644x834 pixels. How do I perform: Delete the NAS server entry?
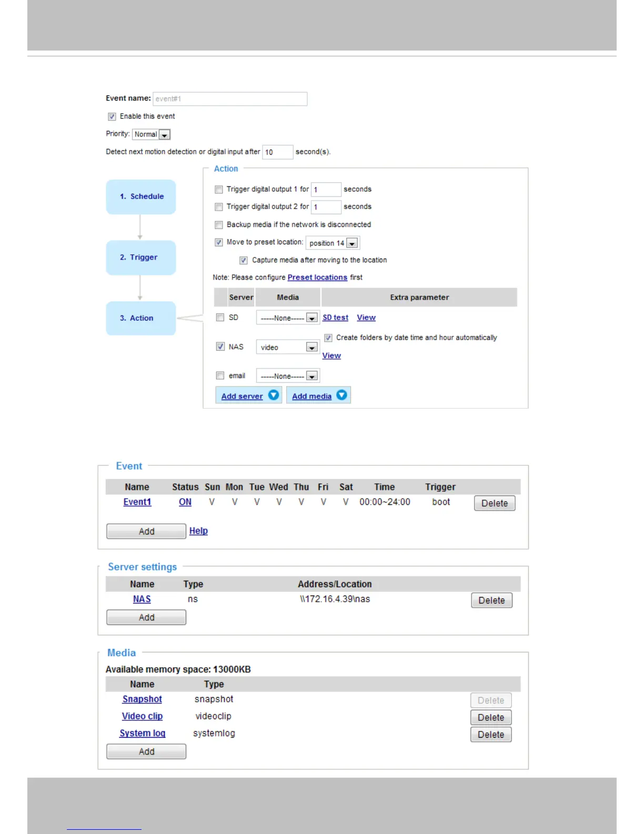point(492,600)
